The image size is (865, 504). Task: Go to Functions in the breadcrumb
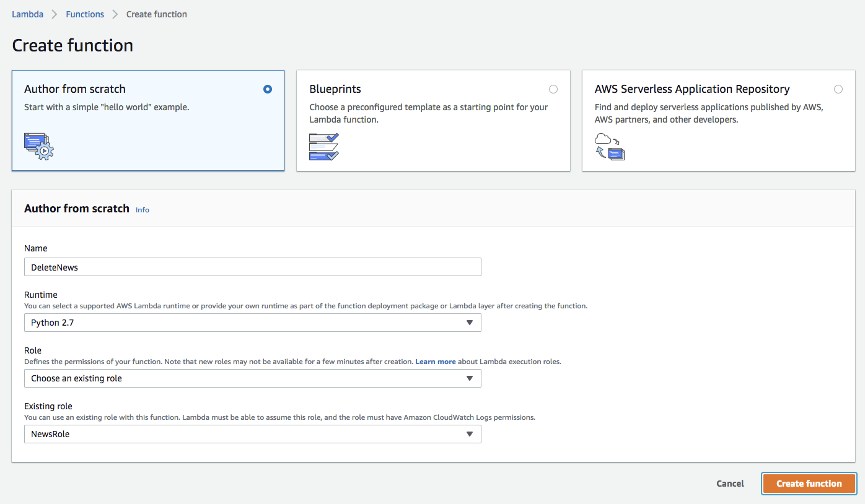pyautogui.click(x=85, y=14)
